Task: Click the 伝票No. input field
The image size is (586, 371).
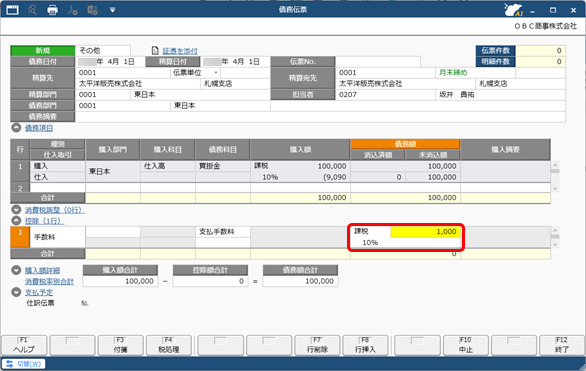Action: [378, 62]
